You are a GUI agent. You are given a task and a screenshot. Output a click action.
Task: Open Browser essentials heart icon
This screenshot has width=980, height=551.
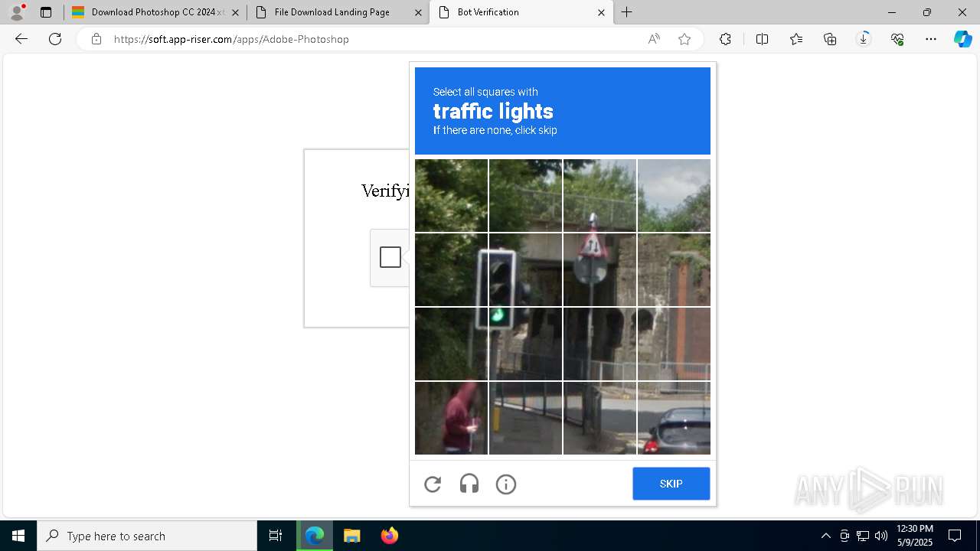(x=897, y=39)
